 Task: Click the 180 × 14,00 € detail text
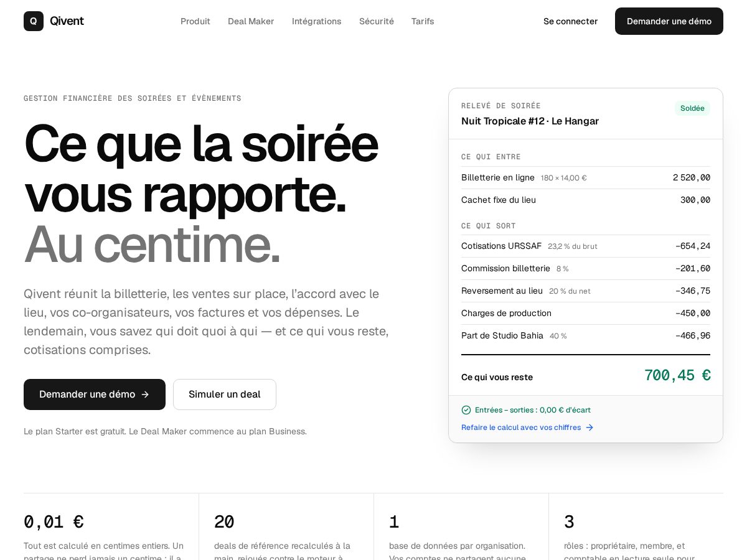click(x=564, y=178)
